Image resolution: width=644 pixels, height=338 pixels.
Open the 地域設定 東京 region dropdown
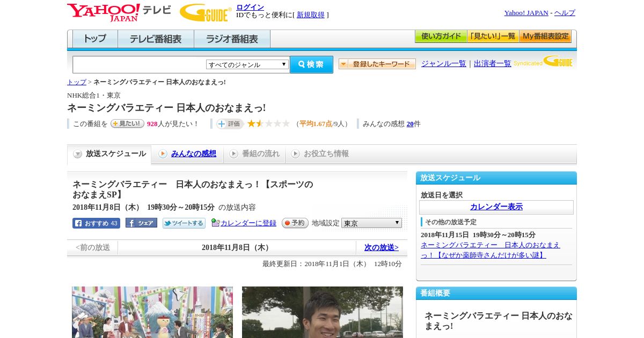371,223
